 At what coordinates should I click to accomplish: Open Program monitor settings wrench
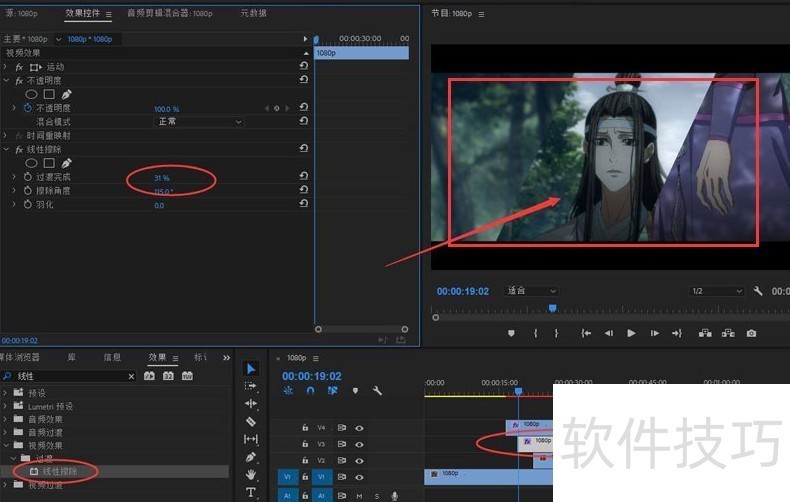coord(758,291)
